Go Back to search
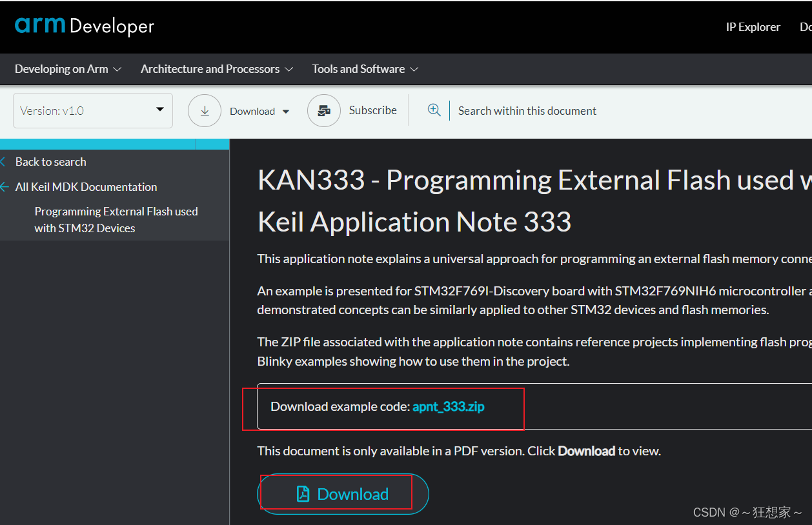 51,162
